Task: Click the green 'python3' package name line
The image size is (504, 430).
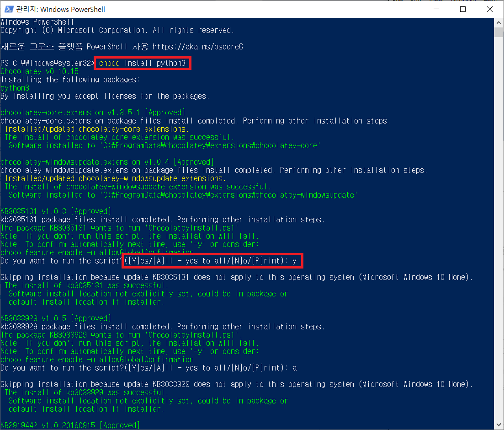Action: [x=15, y=88]
